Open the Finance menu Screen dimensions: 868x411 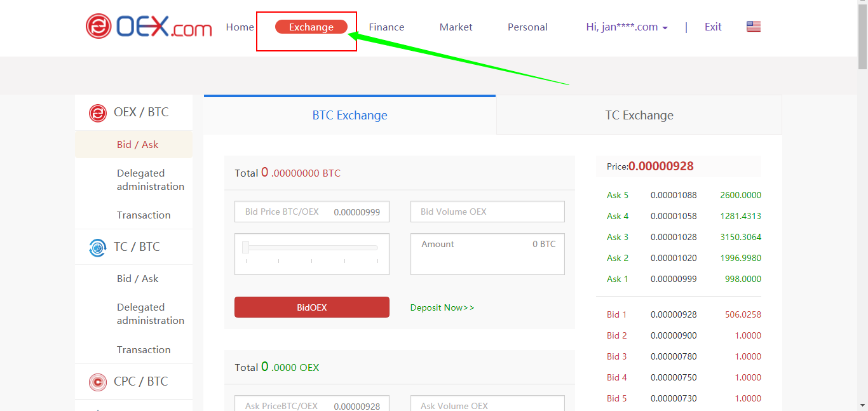[x=386, y=27]
